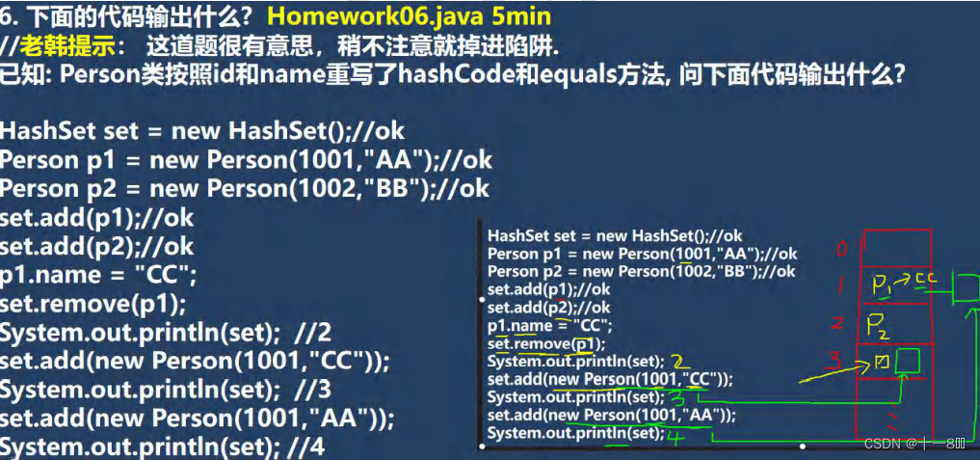This screenshot has width=980, height=460.
Task: Click "set.add(p1);//ok" in inset panel
Action: (548, 289)
